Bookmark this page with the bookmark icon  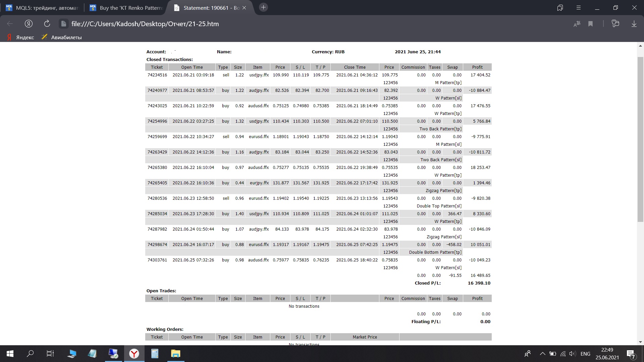(591, 24)
